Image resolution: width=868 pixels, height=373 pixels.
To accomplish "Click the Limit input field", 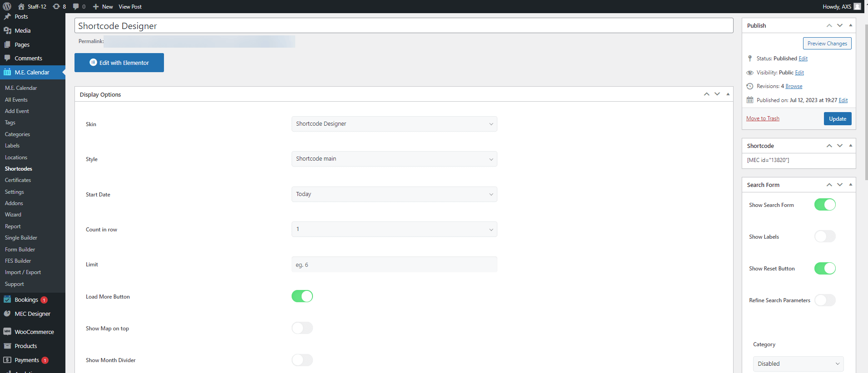I will pyautogui.click(x=394, y=265).
